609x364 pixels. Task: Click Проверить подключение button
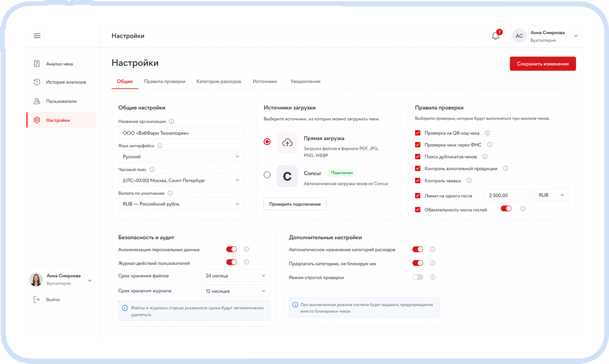(295, 204)
